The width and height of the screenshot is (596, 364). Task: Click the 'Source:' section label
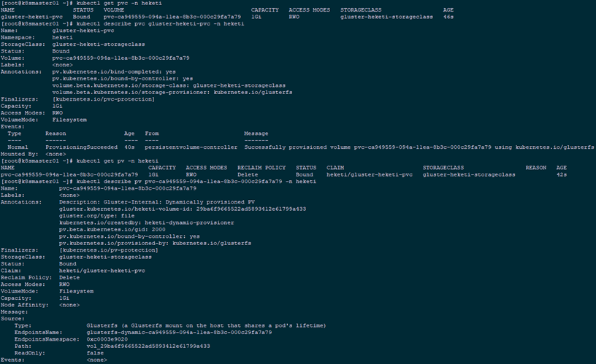[12, 319]
